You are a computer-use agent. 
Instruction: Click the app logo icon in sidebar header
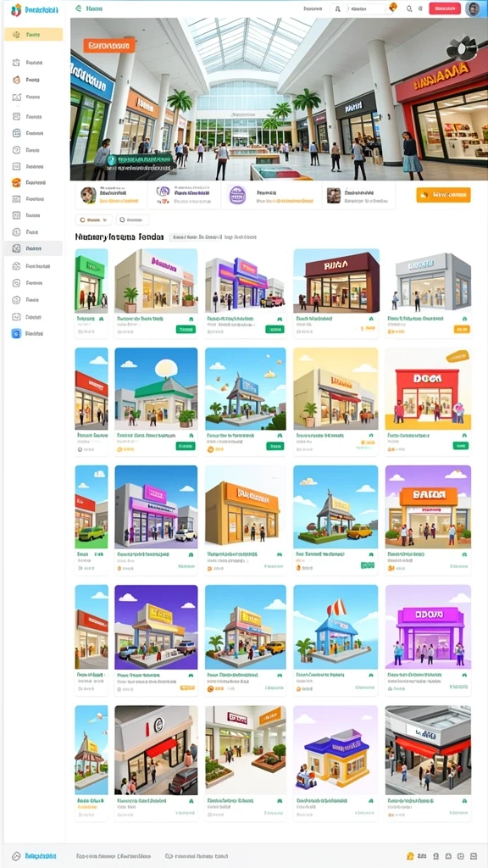16,9
